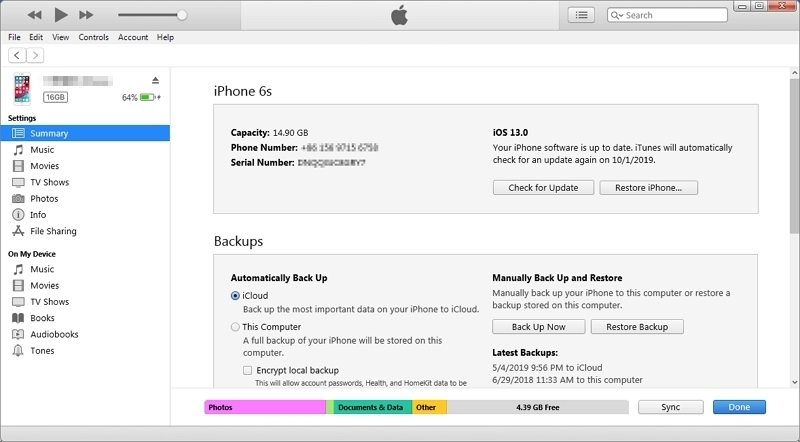
Task: Click the 6/29/2018 this computer backup entry
Action: (567, 380)
